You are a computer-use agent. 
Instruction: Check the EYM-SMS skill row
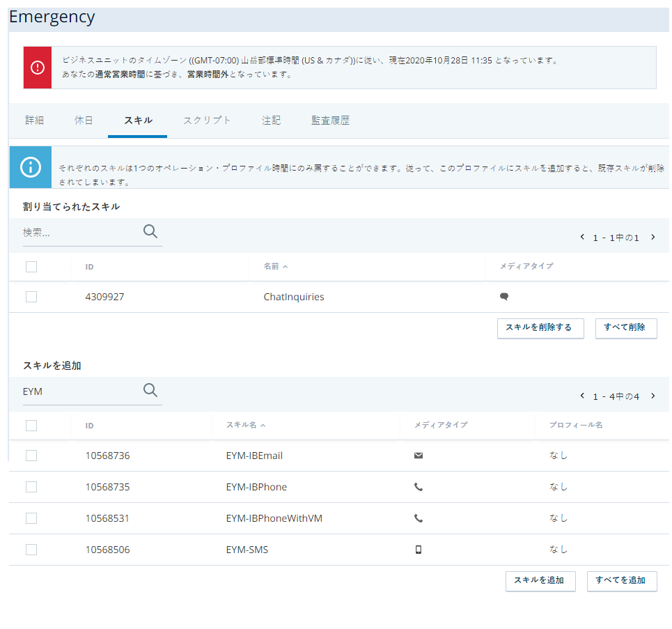coord(31,550)
